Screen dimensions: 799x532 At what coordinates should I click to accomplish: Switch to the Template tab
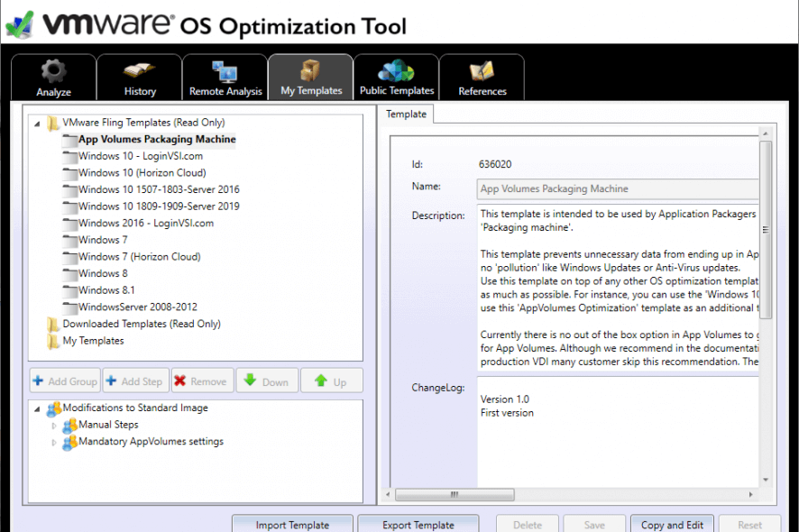tap(406, 115)
